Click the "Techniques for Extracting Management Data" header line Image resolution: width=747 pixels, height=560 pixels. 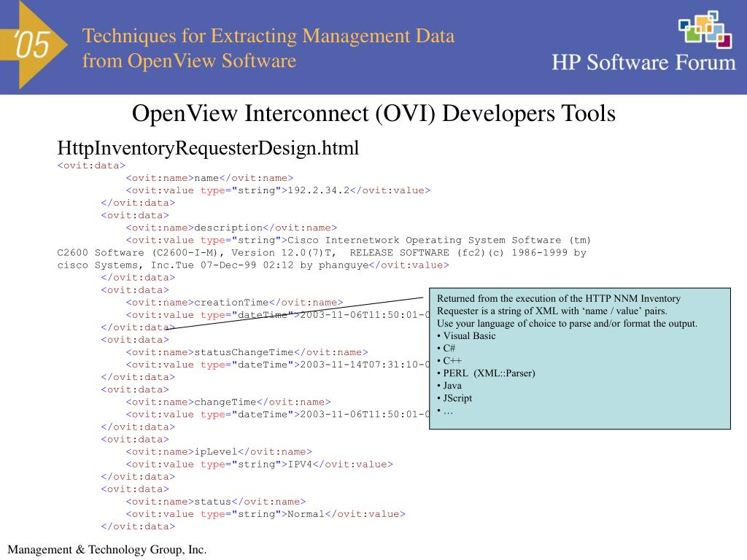(268, 36)
